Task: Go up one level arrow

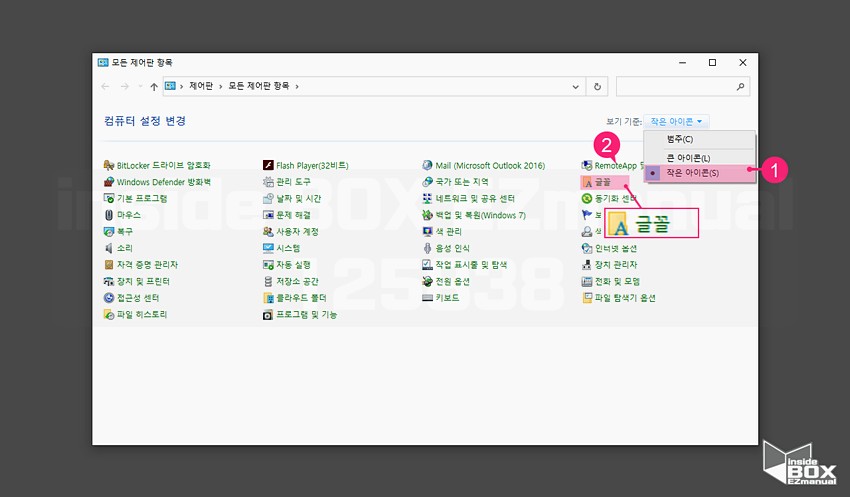Action: [x=154, y=87]
